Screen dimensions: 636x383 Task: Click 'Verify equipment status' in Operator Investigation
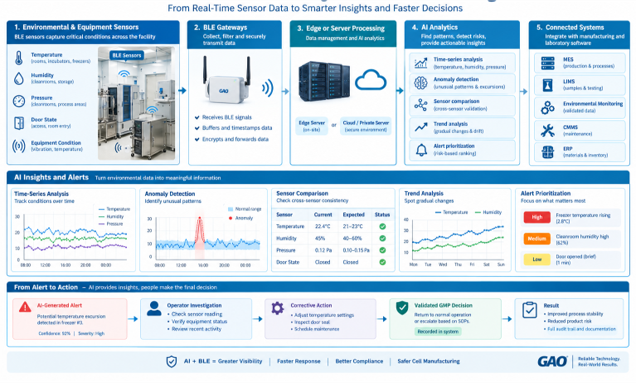pos(199,321)
